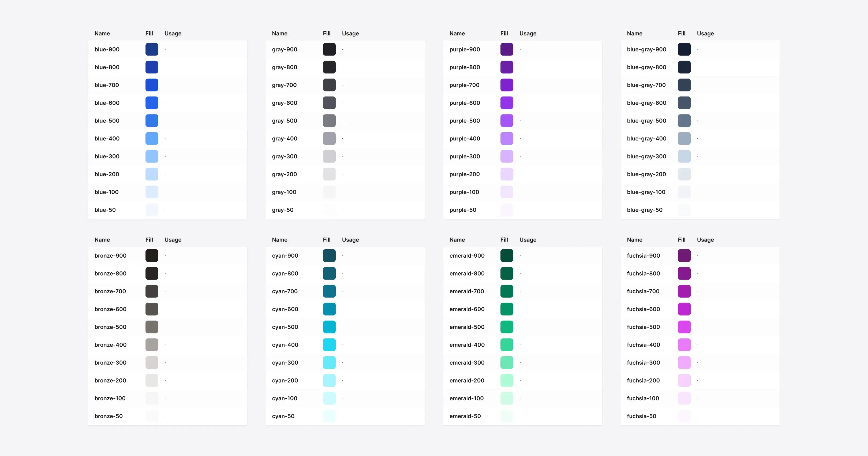Viewport: 868px width, 456px height.
Task: Select the fuchsia-700 color swatch
Action: pos(684,291)
